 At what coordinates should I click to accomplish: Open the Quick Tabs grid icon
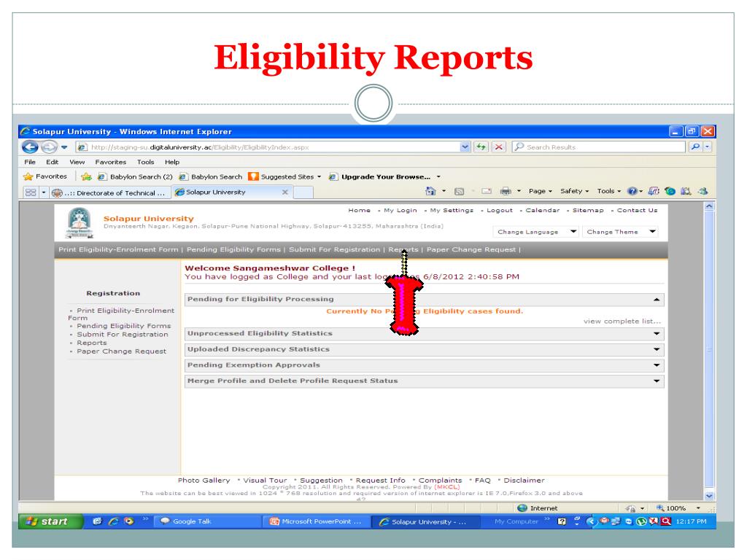click(31, 192)
